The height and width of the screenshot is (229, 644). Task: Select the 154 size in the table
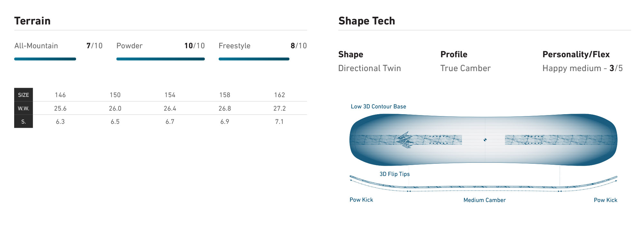[x=170, y=95]
